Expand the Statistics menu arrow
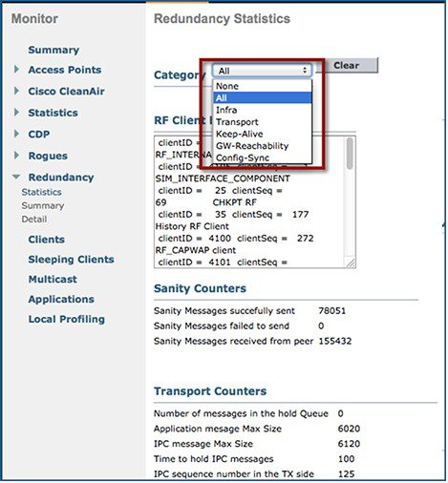This screenshot has width=448, height=483. pyautogui.click(x=16, y=113)
